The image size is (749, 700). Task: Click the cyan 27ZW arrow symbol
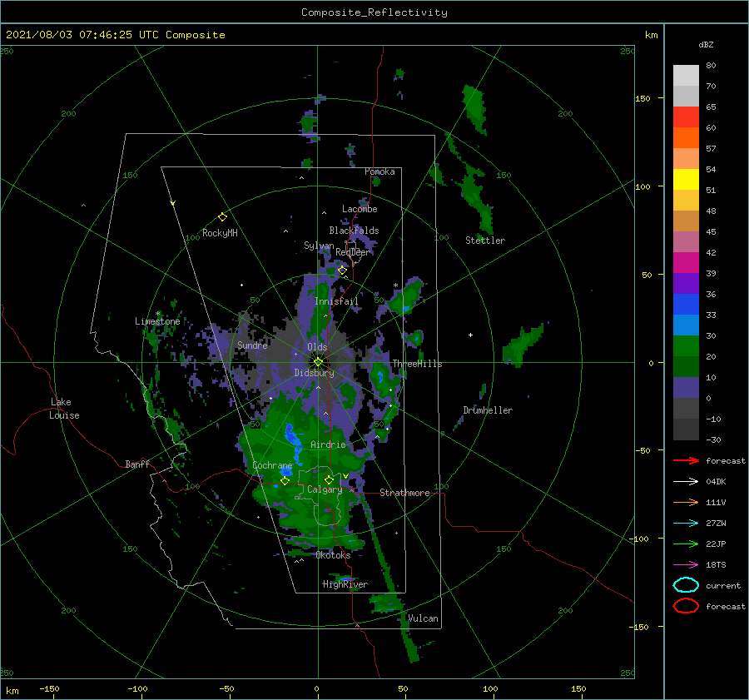pyautogui.click(x=686, y=524)
